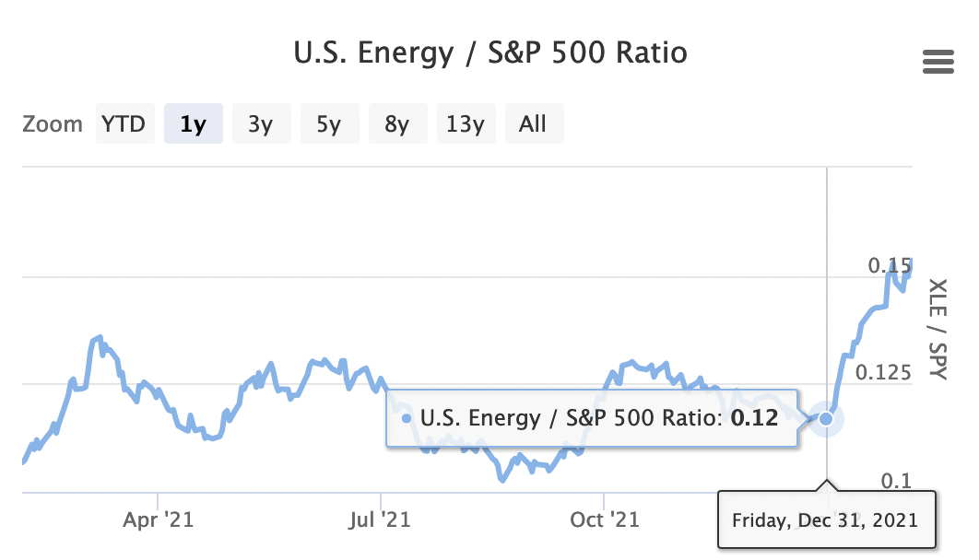The image size is (979, 560).
Task: Click the ratio value tooltip box
Action: 592,419
